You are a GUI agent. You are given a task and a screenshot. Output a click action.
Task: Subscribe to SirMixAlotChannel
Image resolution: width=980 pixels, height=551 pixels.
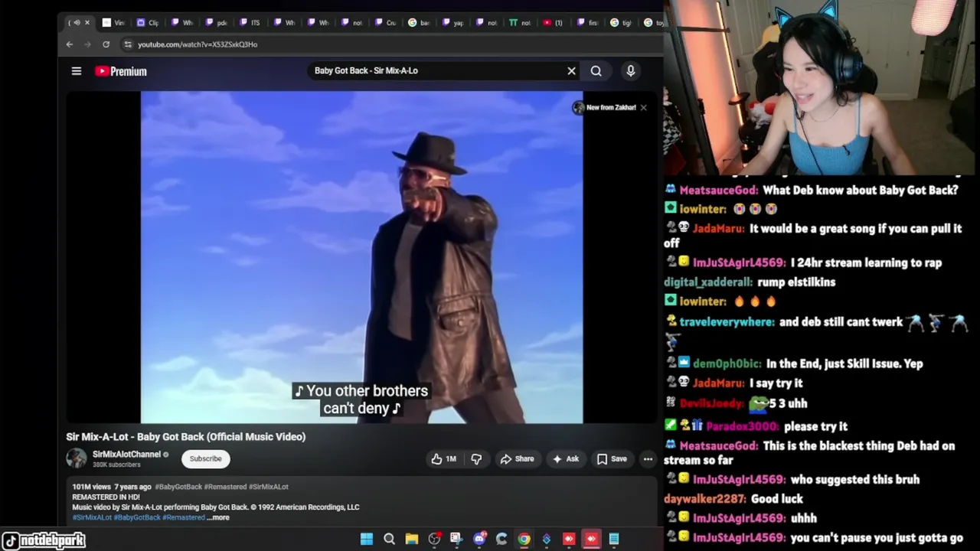tap(205, 458)
